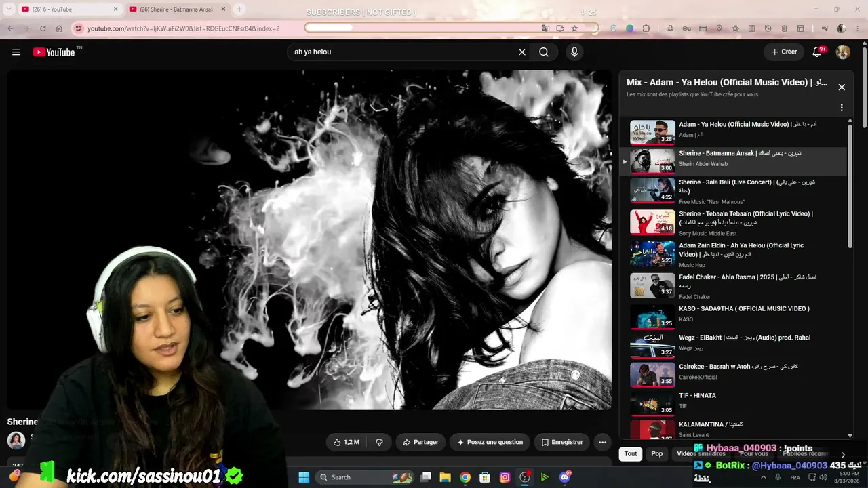Open Task View on the taskbar
Image resolution: width=868 pixels, height=488 pixels.
[426, 477]
